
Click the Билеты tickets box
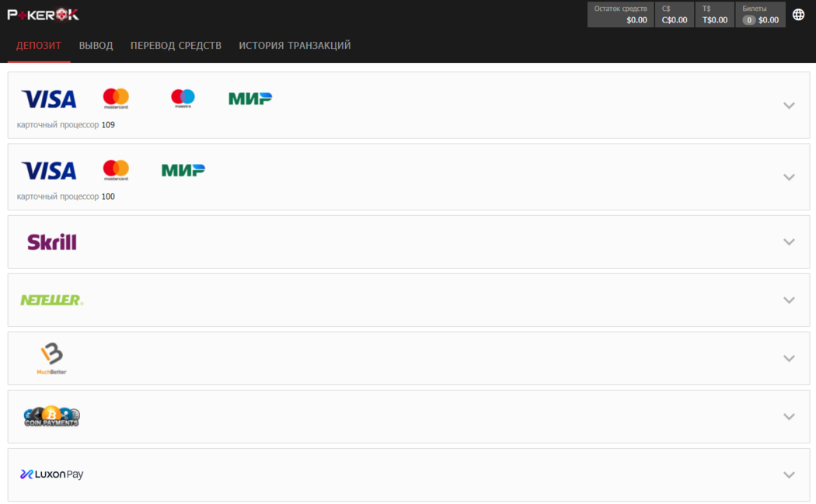point(760,15)
